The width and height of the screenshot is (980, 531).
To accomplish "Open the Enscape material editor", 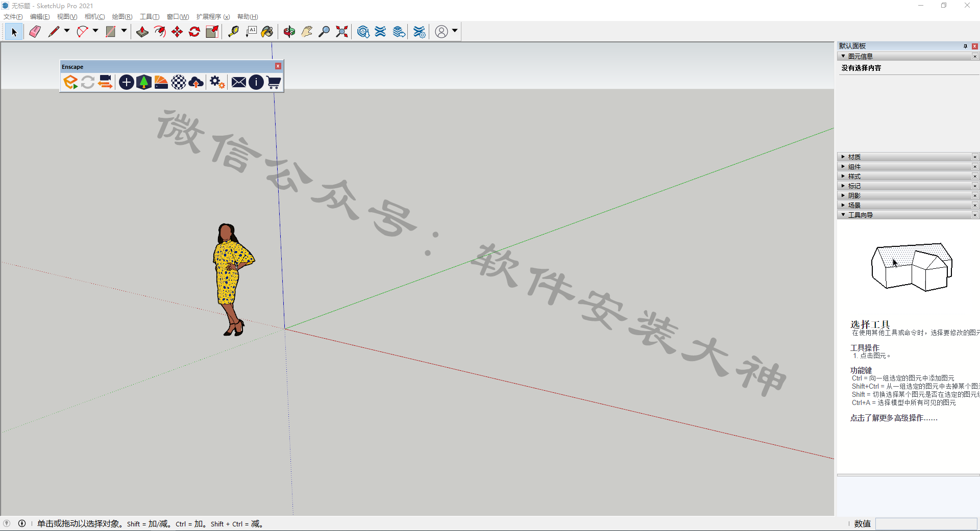I will coord(161,82).
